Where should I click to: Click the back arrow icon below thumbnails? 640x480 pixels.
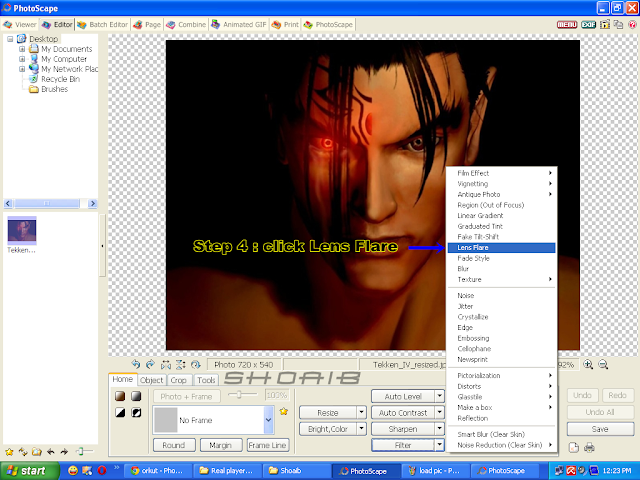pos(51,451)
